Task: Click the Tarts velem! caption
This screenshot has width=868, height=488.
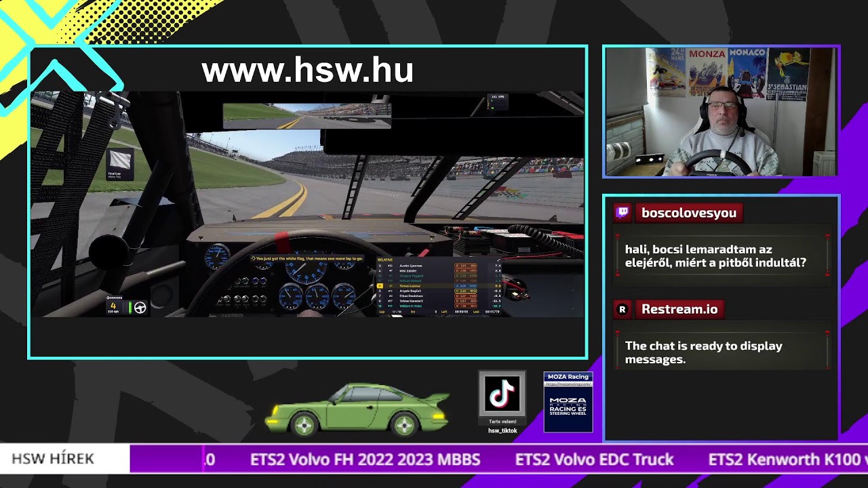Action: pos(502,422)
